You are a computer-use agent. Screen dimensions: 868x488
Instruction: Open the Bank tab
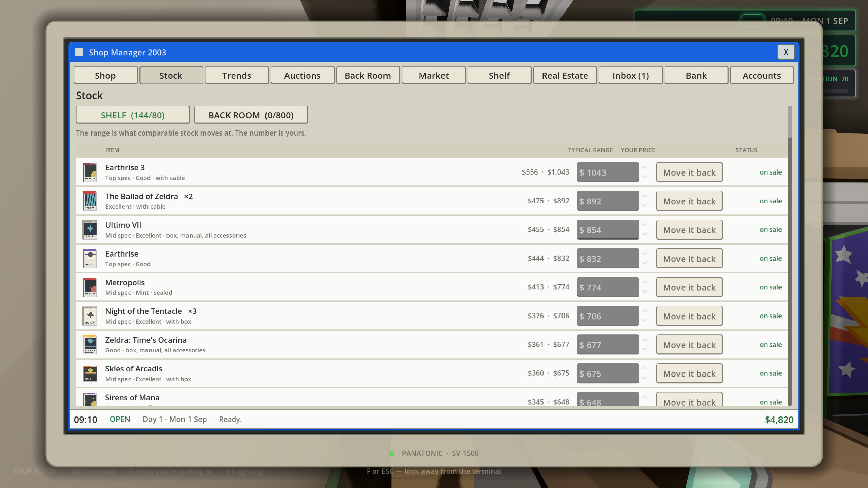pos(696,75)
